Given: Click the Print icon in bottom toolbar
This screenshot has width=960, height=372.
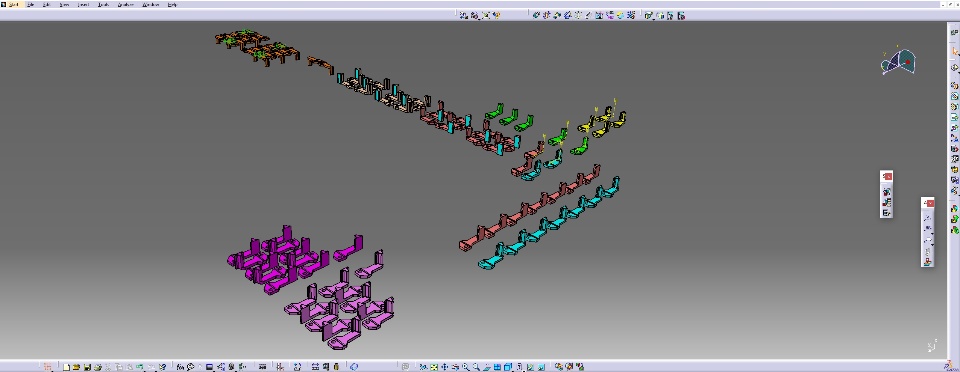Looking at the screenshot, I should (x=97, y=367).
